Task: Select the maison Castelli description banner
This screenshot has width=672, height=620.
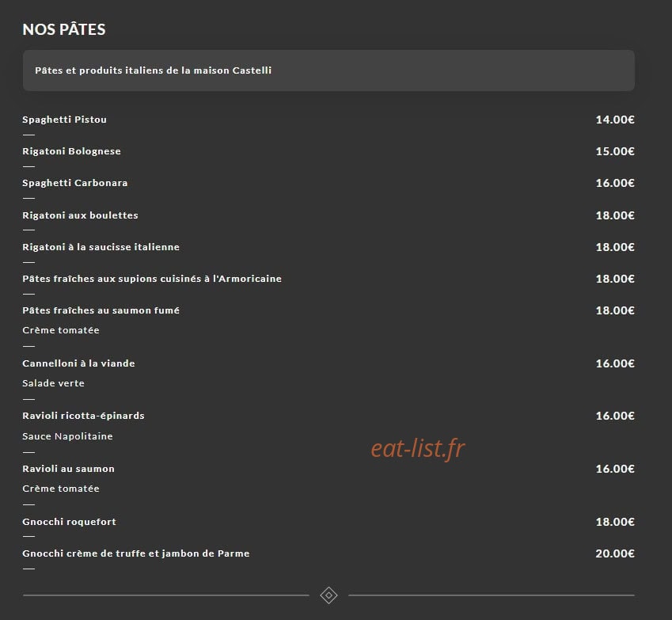Action: [328, 70]
